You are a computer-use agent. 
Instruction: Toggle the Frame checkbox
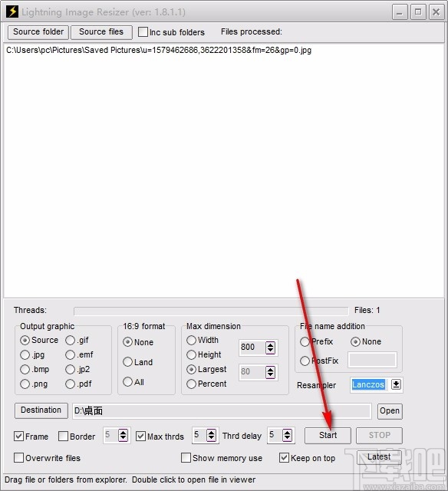pos(18,437)
